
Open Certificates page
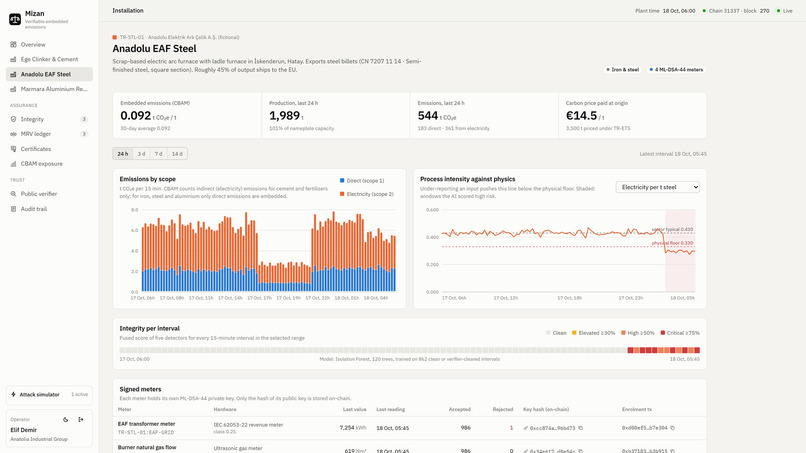pos(49,149)
